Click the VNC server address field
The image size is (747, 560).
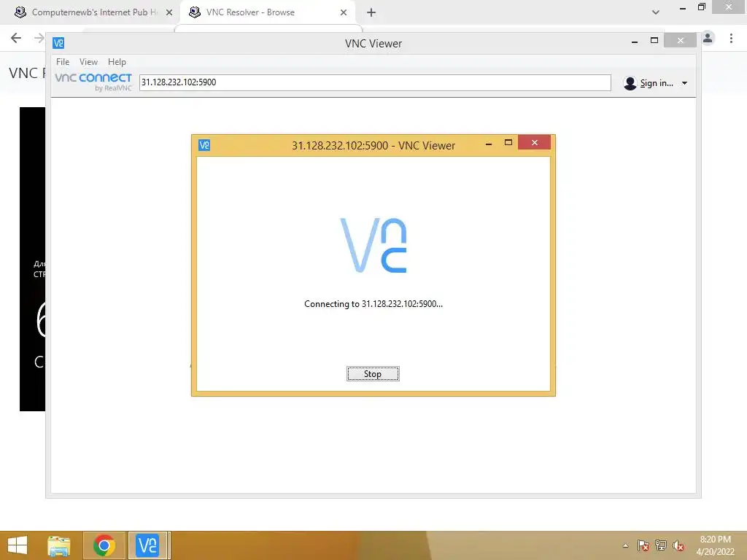click(375, 82)
